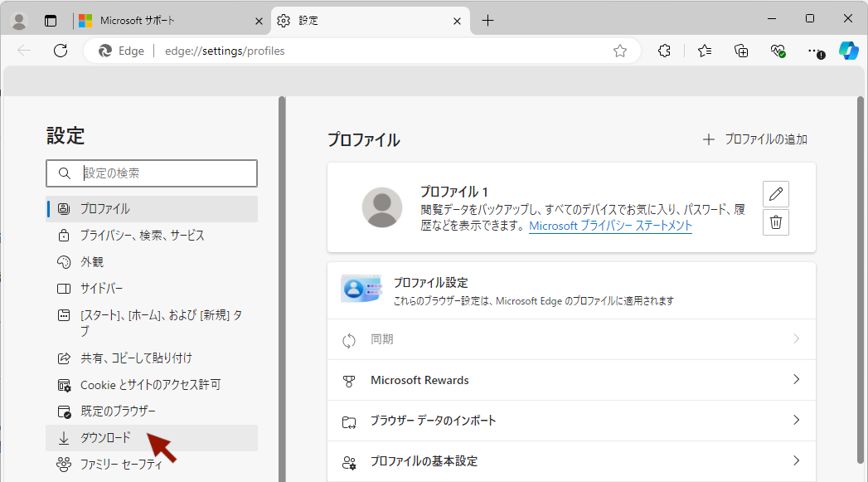Select プロファイル in settings sidebar

point(152,209)
